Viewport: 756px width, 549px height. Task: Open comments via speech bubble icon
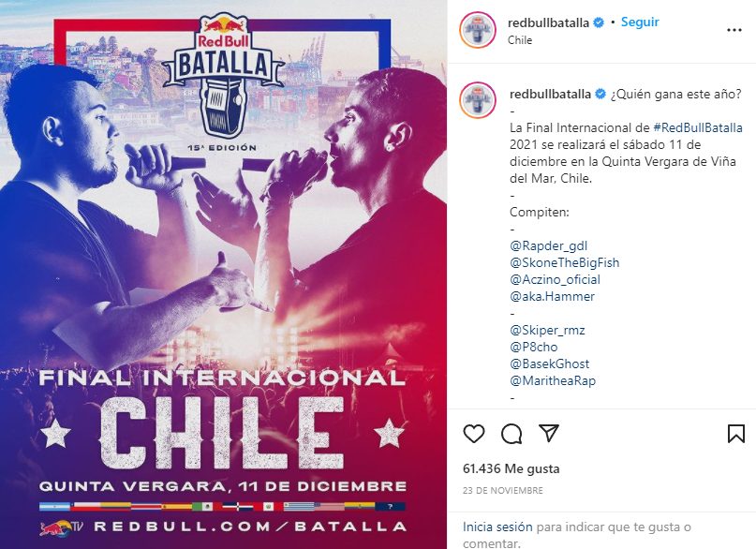click(x=511, y=434)
